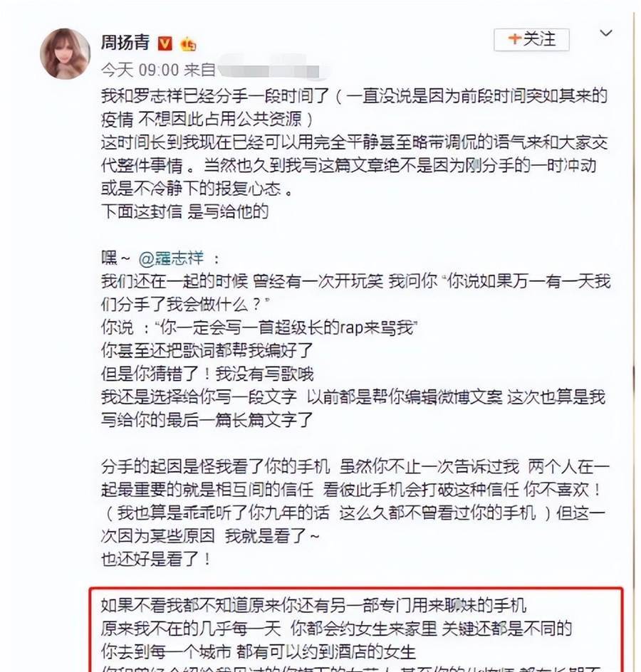This screenshot has width=641, height=672.
Task: Click the 今天 09:00 post timestamp
Action: (x=140, y=70)
